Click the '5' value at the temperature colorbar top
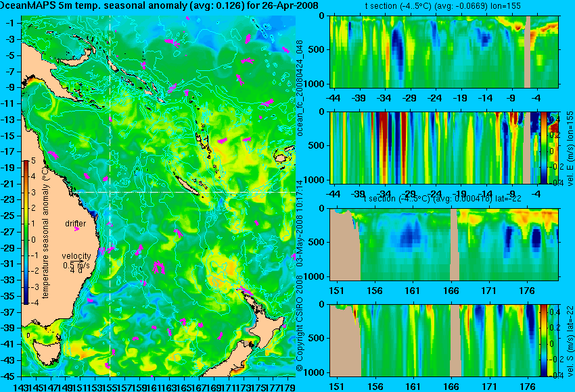The image size is (575, 392). coord(33,160)
